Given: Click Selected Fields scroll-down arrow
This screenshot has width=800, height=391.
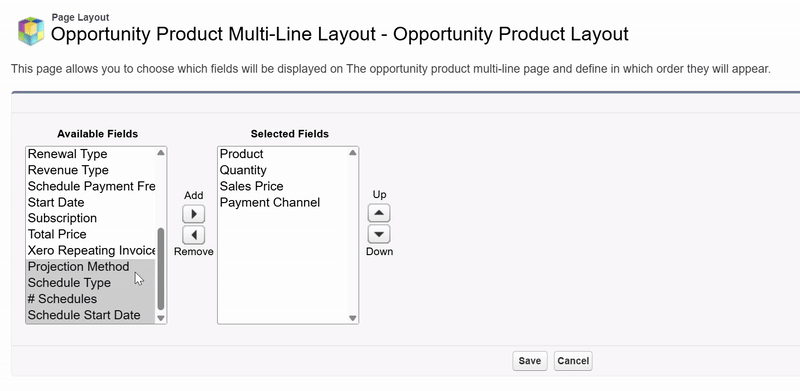Looking at the screenshot, I should point(353,318).
